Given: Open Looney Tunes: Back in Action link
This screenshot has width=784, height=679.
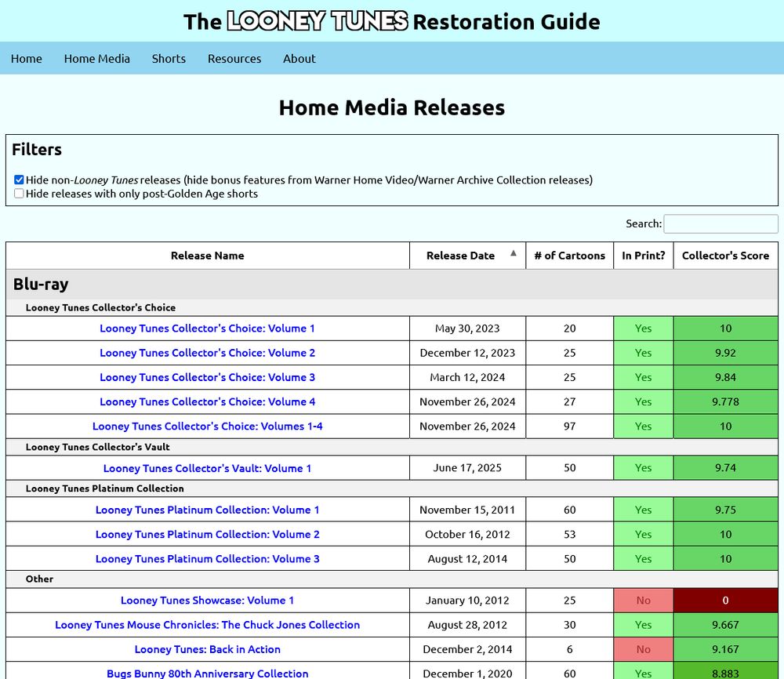Looking at the screenshot, I should [x=207, y=649].
